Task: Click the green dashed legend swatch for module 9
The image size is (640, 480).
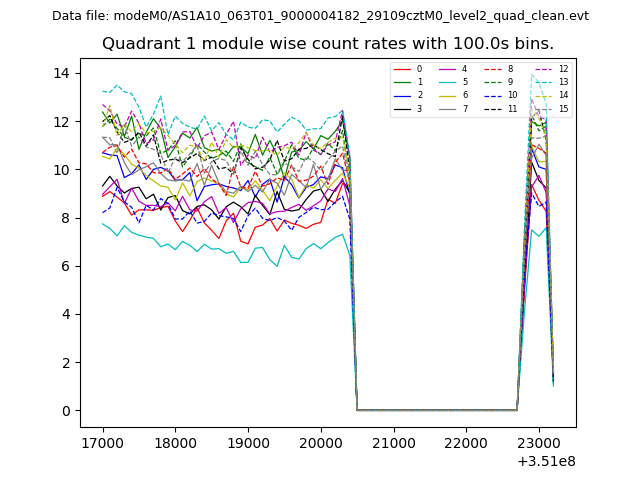Action: click(x=493, y=82)
